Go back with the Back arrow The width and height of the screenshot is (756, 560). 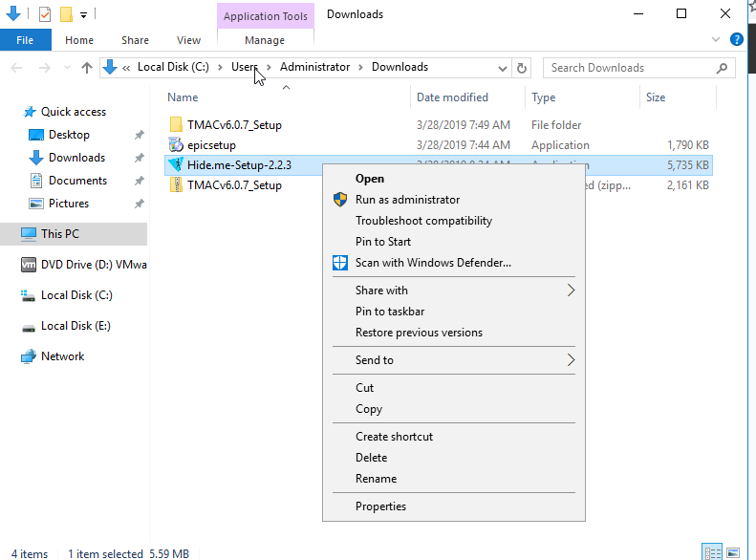(16, 68)
